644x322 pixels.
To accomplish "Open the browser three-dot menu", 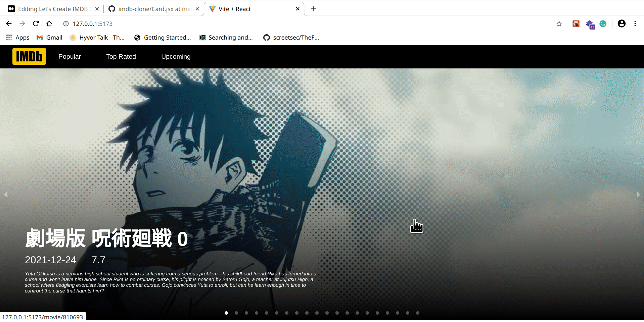I will (x=635, y=23).
